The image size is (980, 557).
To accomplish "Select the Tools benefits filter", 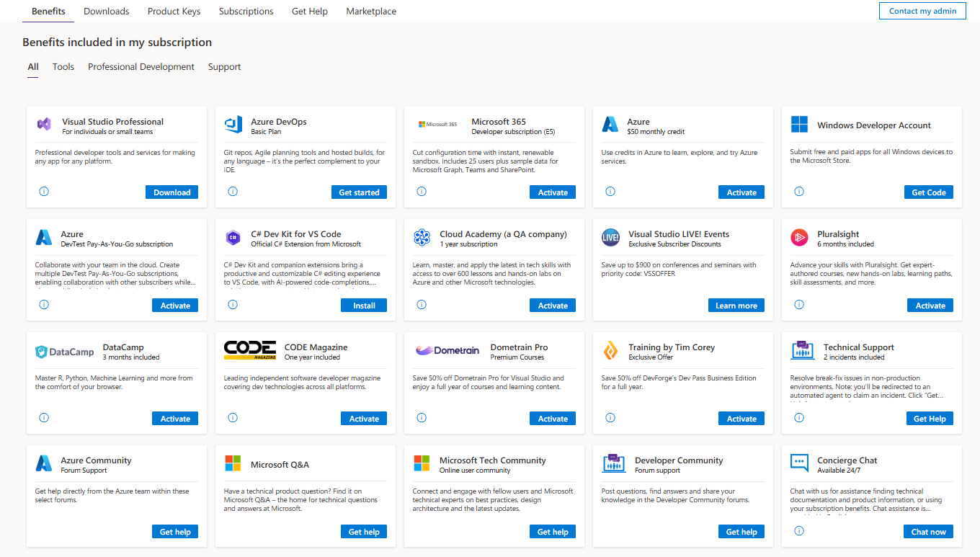I will coord(63,67).
